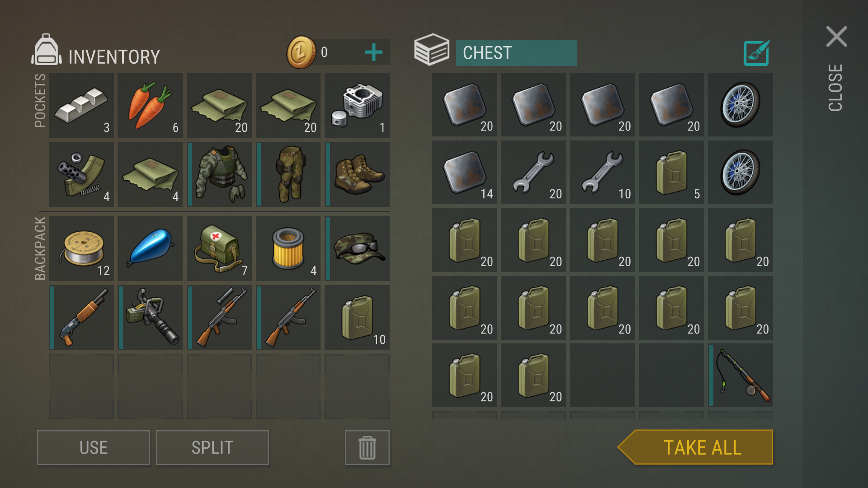Click the USE button
Viewport: 868px width, 488px height.
(x=94, y=448)
